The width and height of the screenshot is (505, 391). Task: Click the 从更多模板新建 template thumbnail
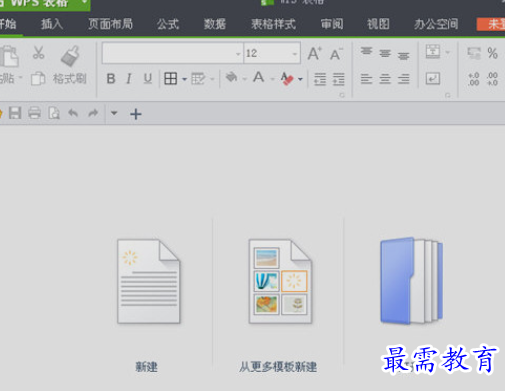280,281
